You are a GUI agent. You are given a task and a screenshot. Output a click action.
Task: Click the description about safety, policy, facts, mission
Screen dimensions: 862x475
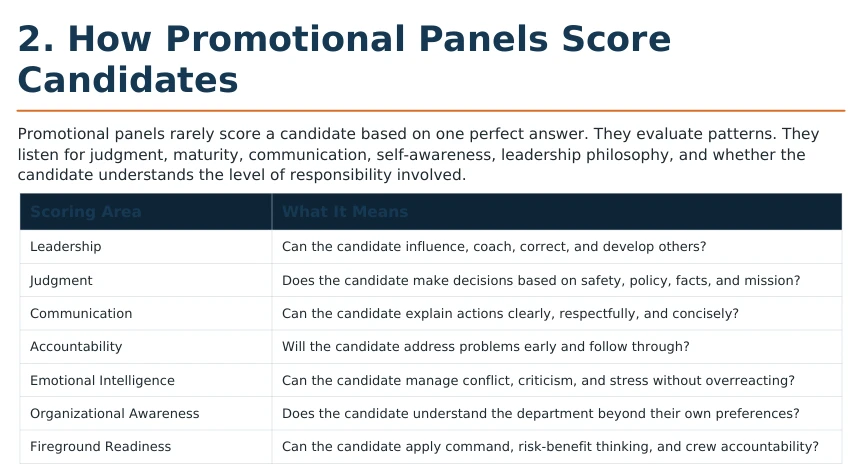click(541, 280)
